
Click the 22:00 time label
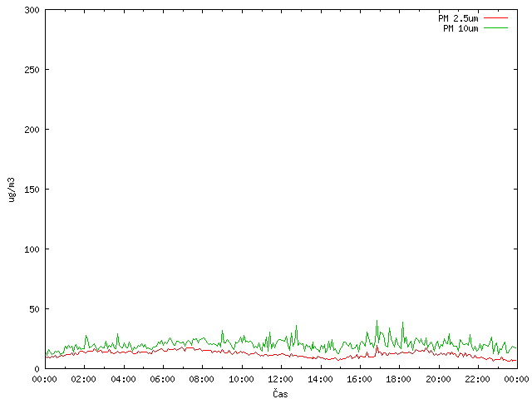[477, 379]
